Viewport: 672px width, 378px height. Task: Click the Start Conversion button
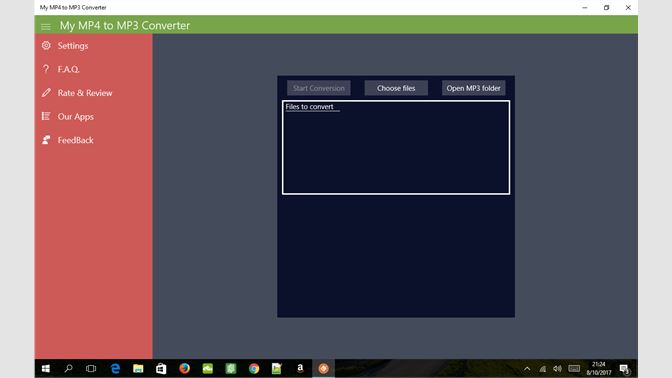coord(319,88)
